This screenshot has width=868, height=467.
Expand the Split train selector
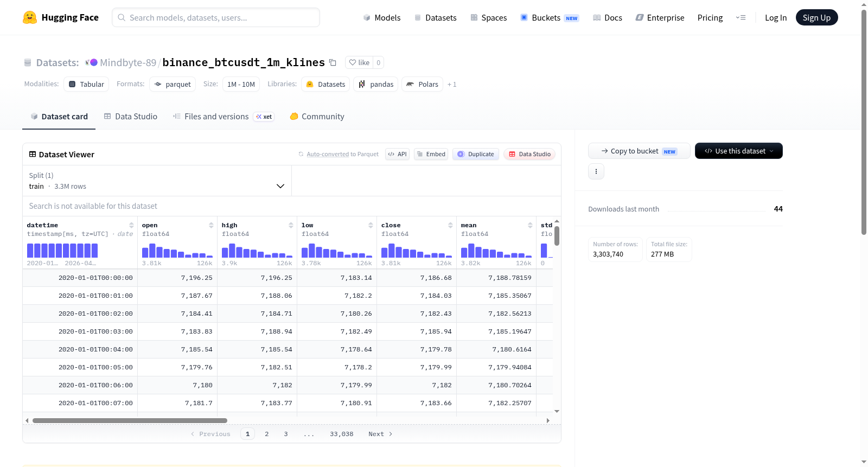pos(157,181)
